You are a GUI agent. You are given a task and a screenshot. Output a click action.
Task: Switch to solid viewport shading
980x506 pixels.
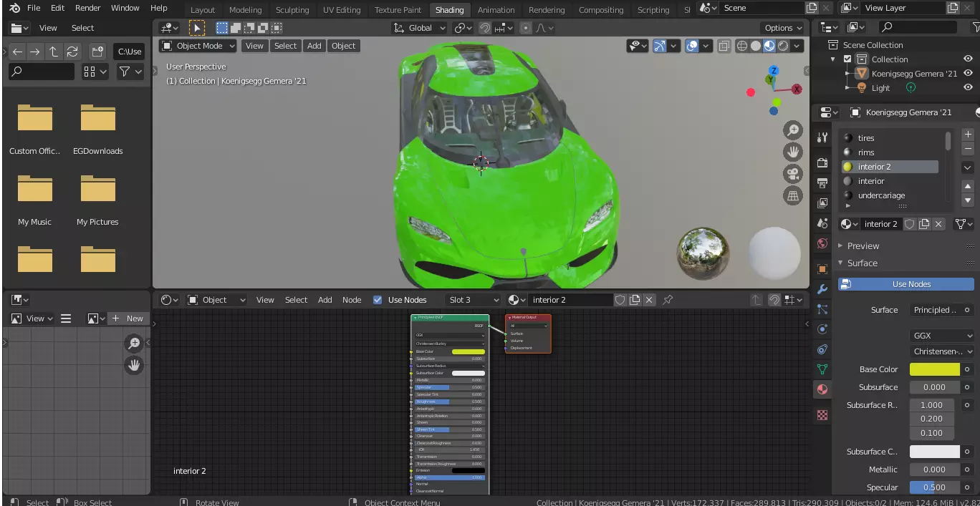756,46
